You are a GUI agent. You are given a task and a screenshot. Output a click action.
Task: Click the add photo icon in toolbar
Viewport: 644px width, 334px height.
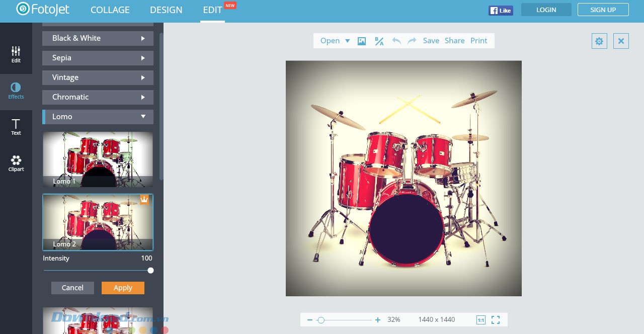coord(362,41)
